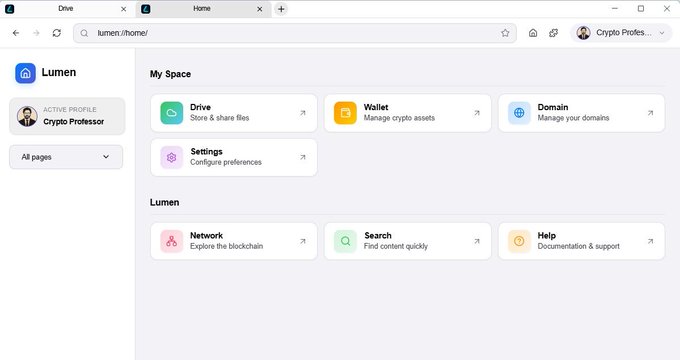Click the purple Settings gear icon
This screenshot has height=360, width=680.
click(172, 157)
